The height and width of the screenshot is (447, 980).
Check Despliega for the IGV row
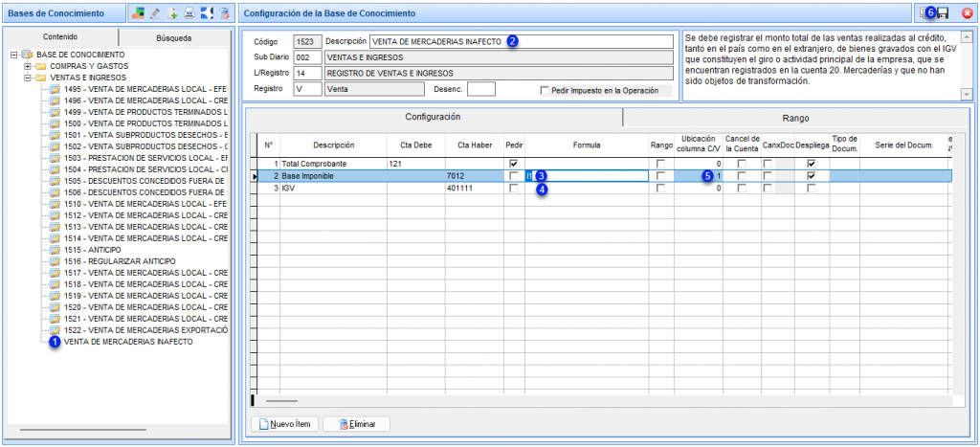[x=812, y=188]
